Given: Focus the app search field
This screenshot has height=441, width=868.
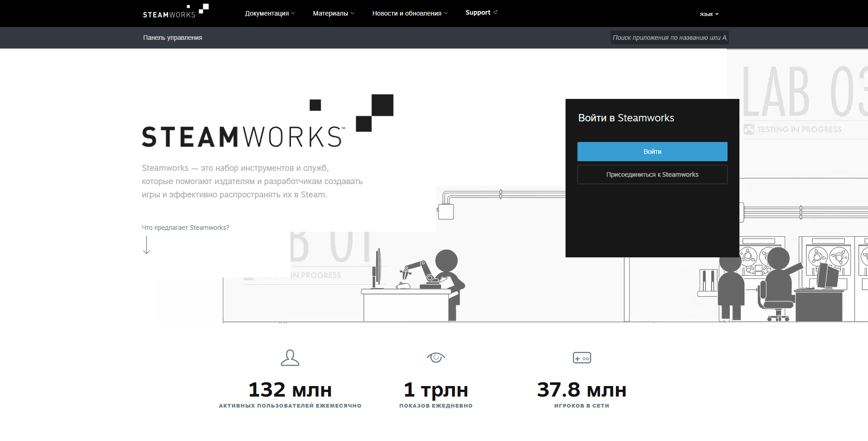Looking at the screenshot, I should (x=669, y=38).
